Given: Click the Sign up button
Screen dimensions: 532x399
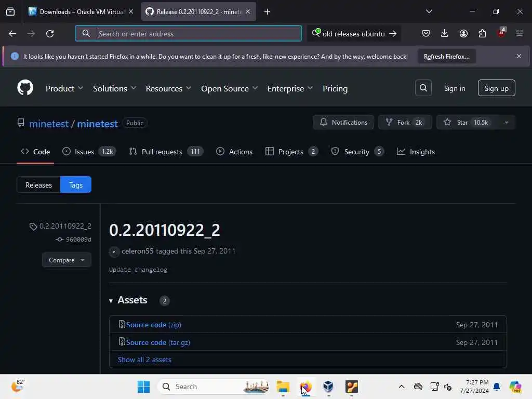Looking at the screenshot, I should point(496,88).
